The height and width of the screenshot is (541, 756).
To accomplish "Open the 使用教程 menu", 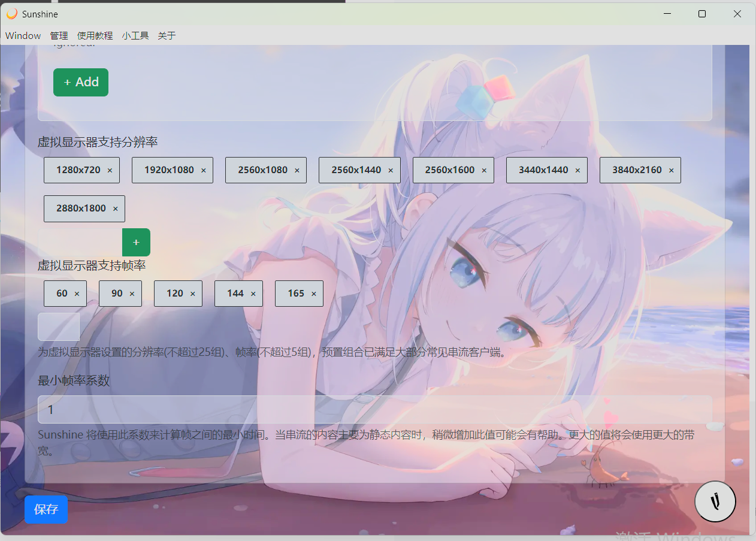I will coord(95,35).
